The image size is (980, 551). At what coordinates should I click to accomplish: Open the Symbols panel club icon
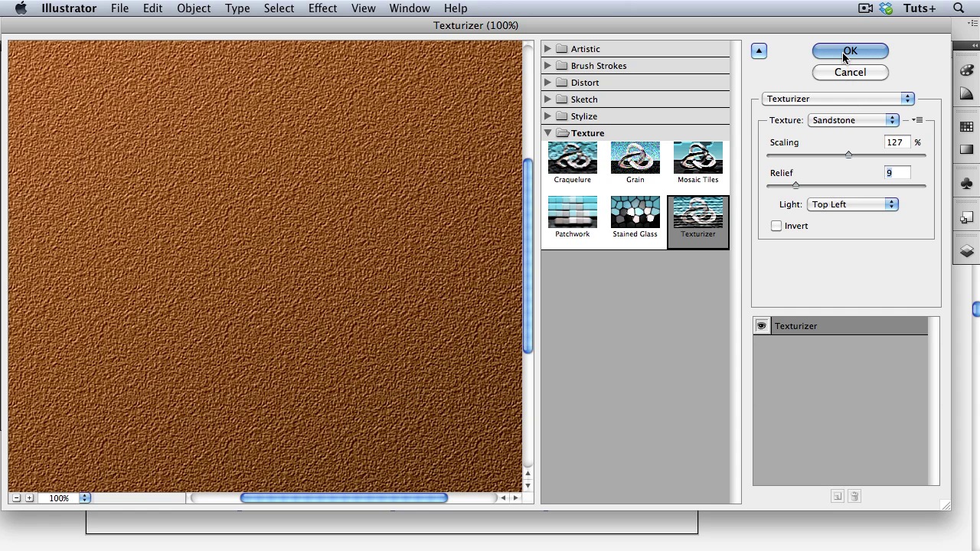tap(966, 184)
